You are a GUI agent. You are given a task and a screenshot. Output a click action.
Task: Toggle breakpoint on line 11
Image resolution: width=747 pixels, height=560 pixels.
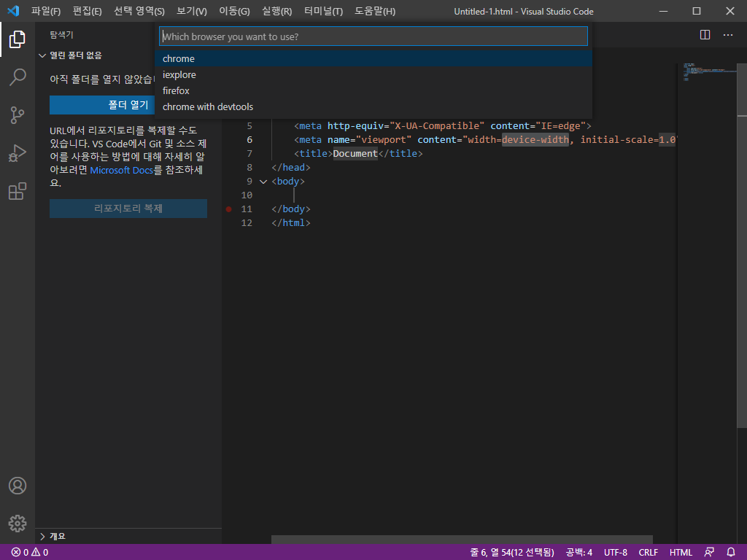point(228,209)
